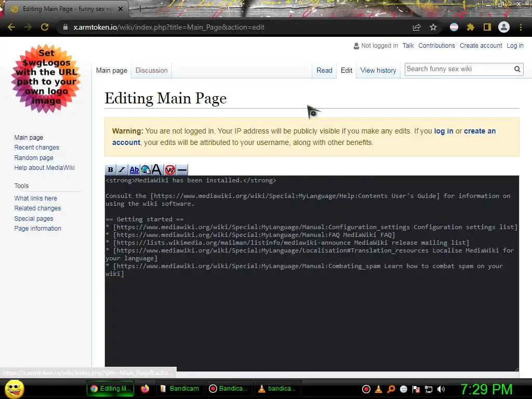Viewport: 532px width, 399px height.
Task: Select the Edit tab
Action: click(347, 70)
